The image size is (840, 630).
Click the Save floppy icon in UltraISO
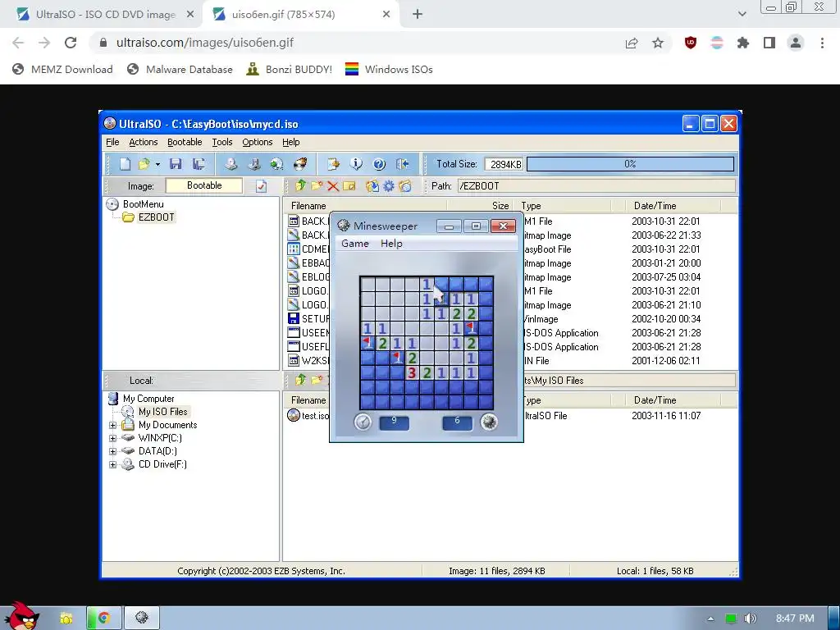pyautogui.click(x=176, y=164)
